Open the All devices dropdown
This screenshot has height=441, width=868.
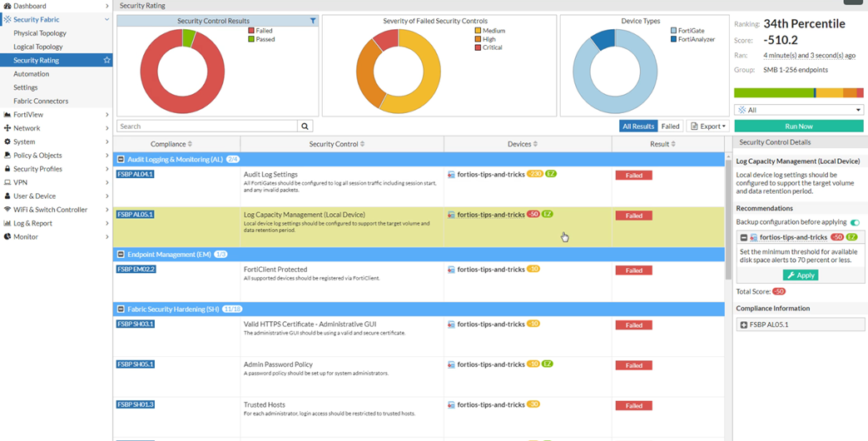tap(799, 110)
